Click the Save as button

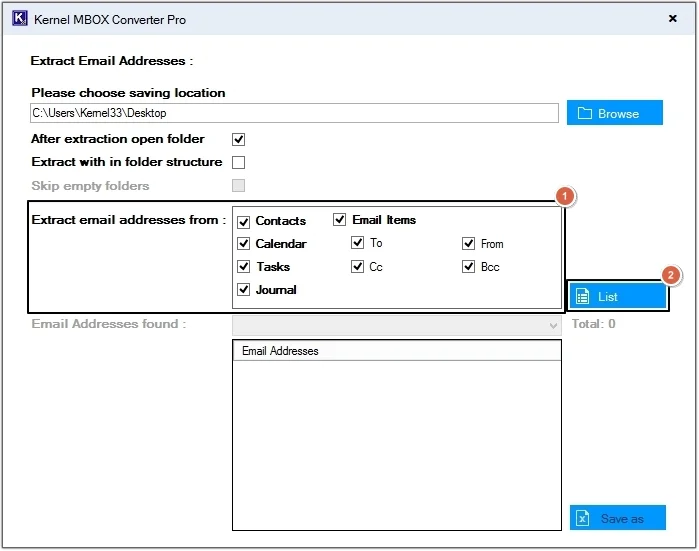(x=617, y=518)
